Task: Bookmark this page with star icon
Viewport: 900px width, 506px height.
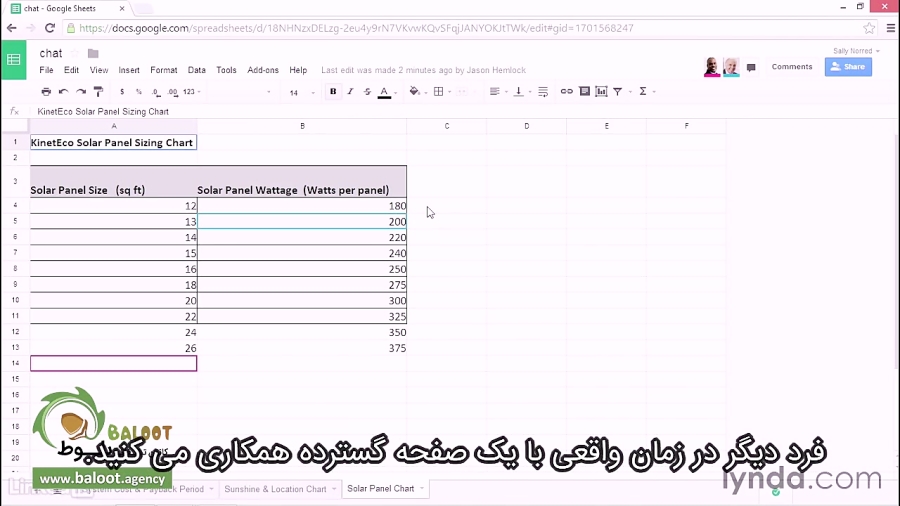Action: coord(869,28)
